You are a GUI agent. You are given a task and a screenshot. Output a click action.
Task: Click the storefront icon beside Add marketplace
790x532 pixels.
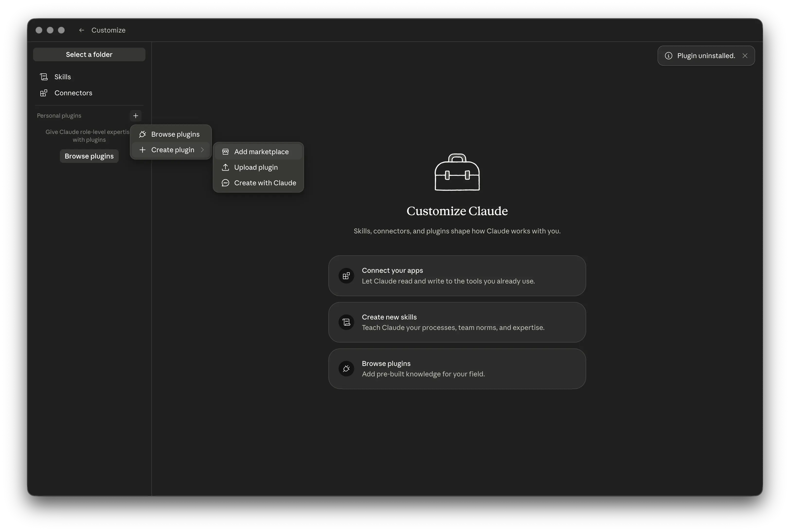[225, 152]
